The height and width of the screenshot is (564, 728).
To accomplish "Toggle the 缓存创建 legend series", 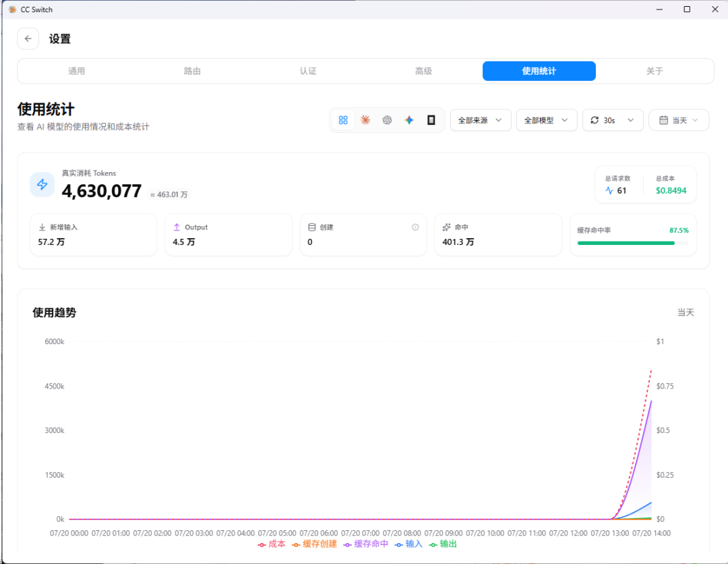I will click(x=314, y=544).
